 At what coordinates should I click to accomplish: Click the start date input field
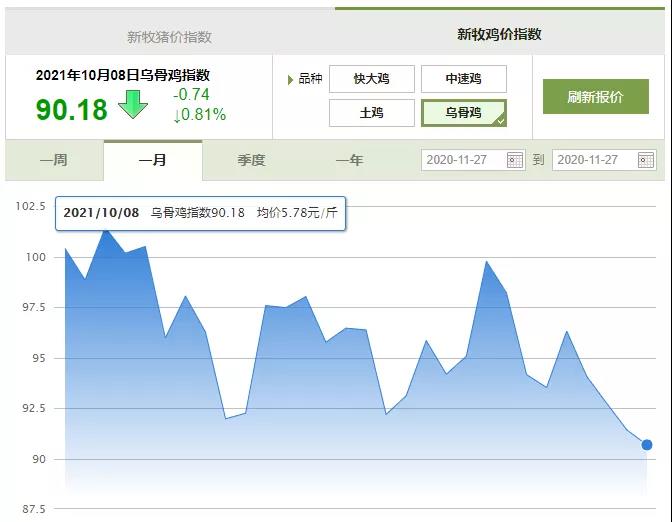point(473,160)
